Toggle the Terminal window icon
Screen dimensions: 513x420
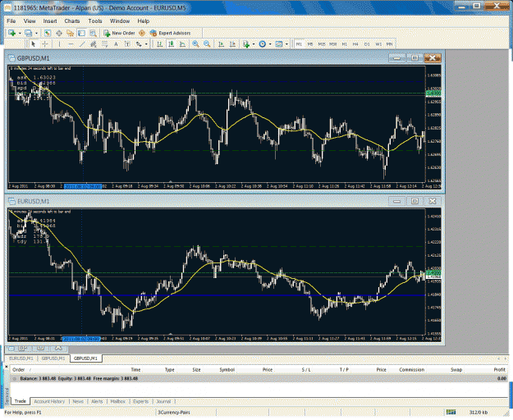[81, 33]
